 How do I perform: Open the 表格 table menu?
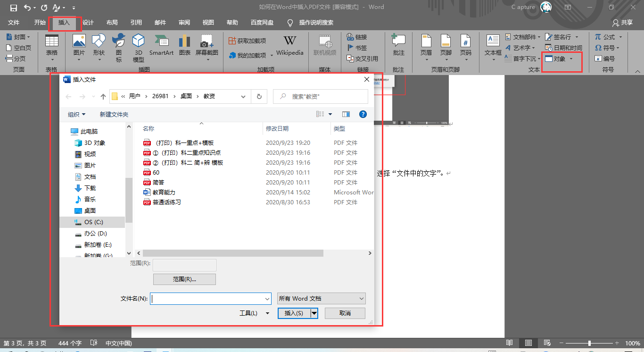(x=52, y=48)
